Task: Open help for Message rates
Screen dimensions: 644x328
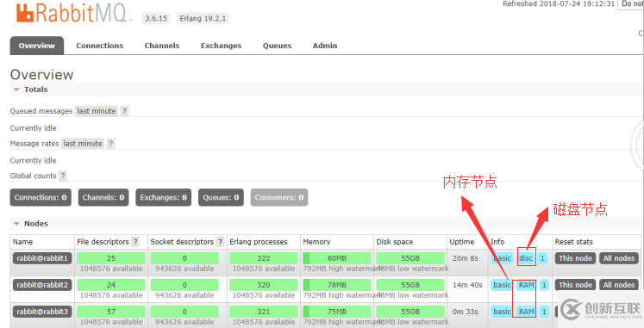Action: point(110,144)
